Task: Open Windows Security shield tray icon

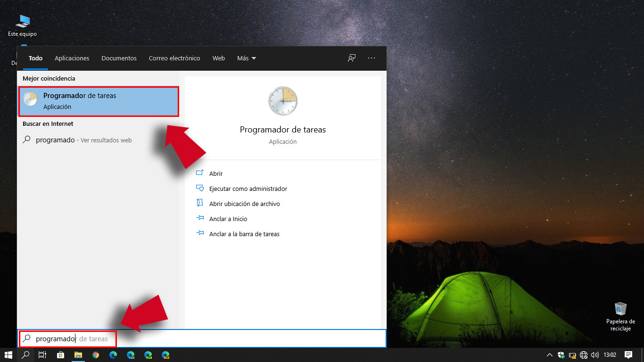Action: (x=561, y=355)
